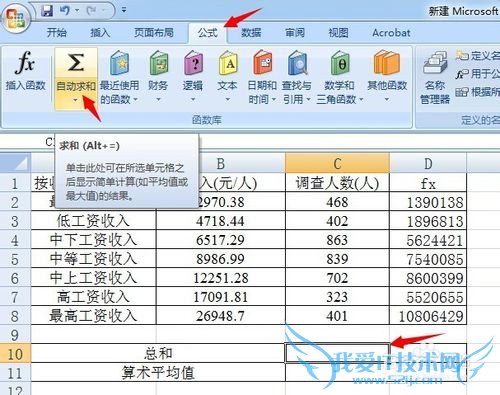Image resolution: width=500 pixels, height=395 pixels.
Task: Click cell with value 468
Action: (x=337, y=202)
